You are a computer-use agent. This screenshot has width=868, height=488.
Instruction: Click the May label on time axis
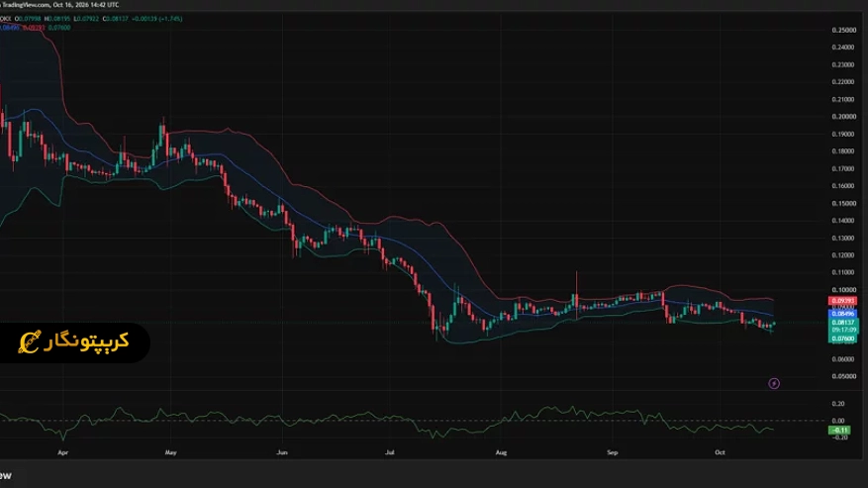170,452
